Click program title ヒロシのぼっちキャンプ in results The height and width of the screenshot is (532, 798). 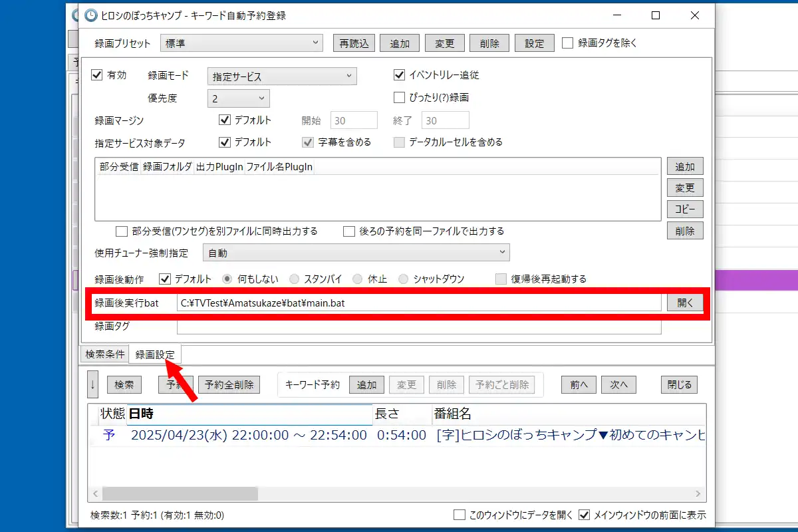point(530,436)
